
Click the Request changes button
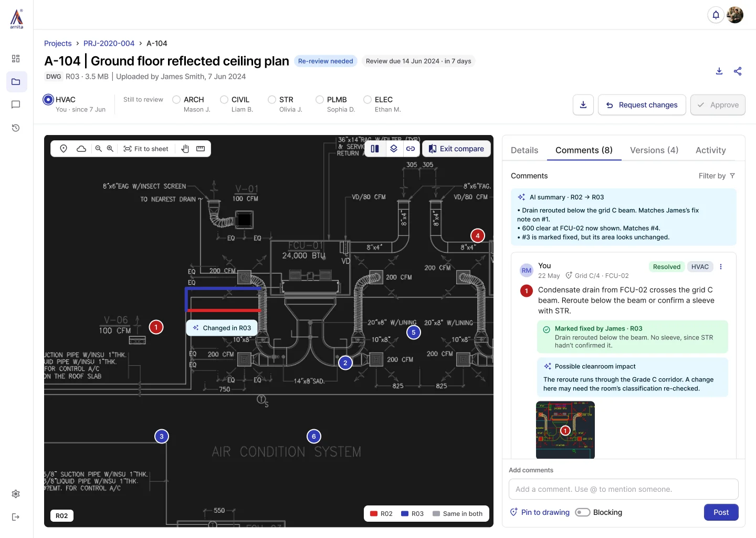tap(642, 105)
